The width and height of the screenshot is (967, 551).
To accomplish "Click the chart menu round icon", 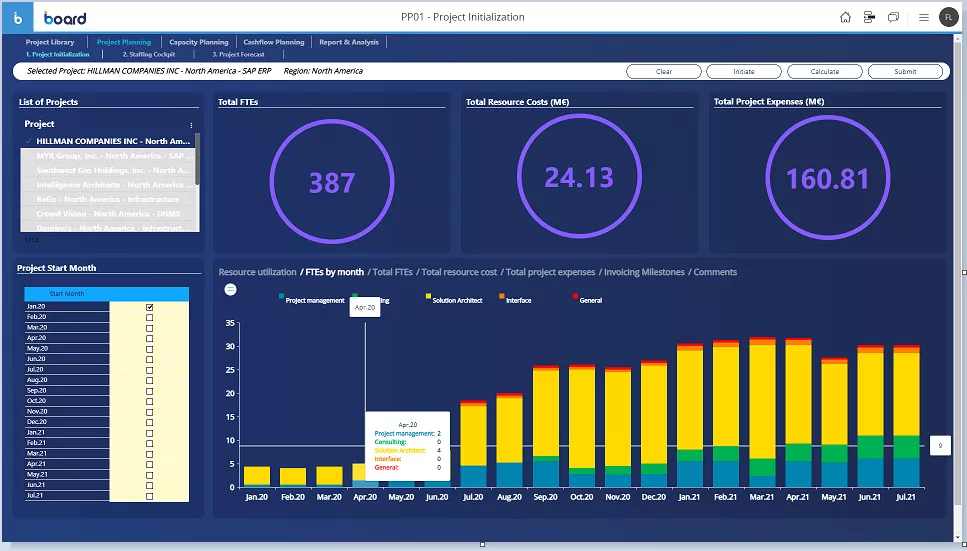I will 230,289.
